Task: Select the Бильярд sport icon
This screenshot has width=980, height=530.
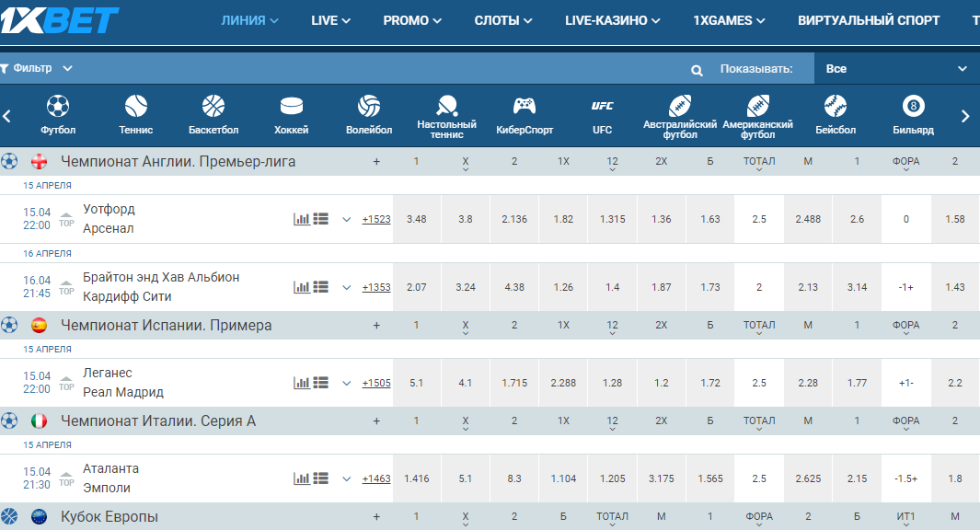Action: pyautogui.click(x=913, y=106)
